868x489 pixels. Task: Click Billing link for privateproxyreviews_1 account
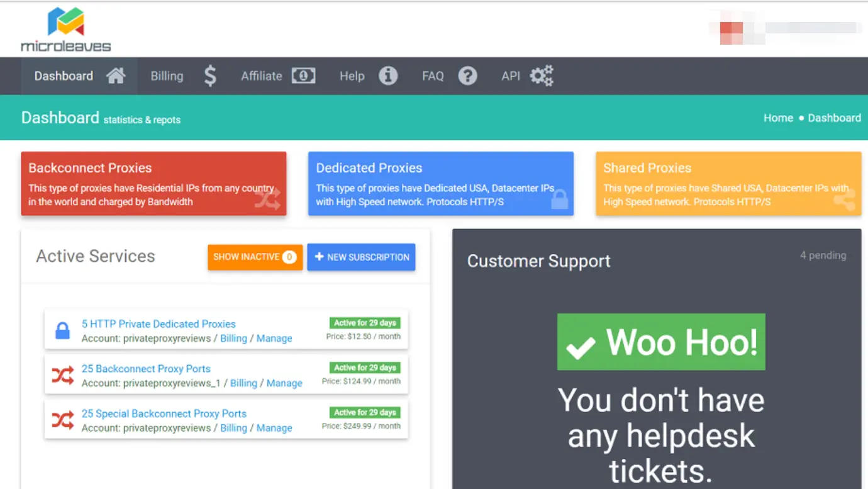(243, 383)
